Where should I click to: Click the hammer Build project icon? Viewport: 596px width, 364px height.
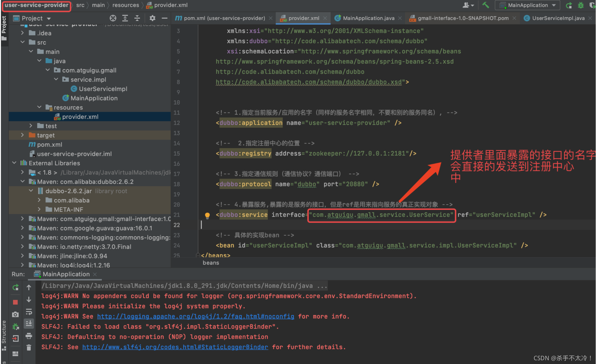(x=486, y=5)
